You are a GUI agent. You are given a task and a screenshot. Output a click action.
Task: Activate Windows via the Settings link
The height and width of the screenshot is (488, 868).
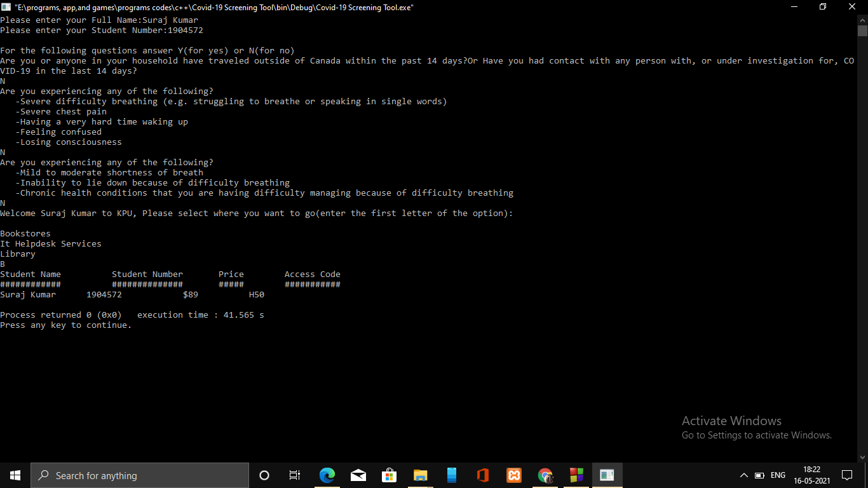756,435
